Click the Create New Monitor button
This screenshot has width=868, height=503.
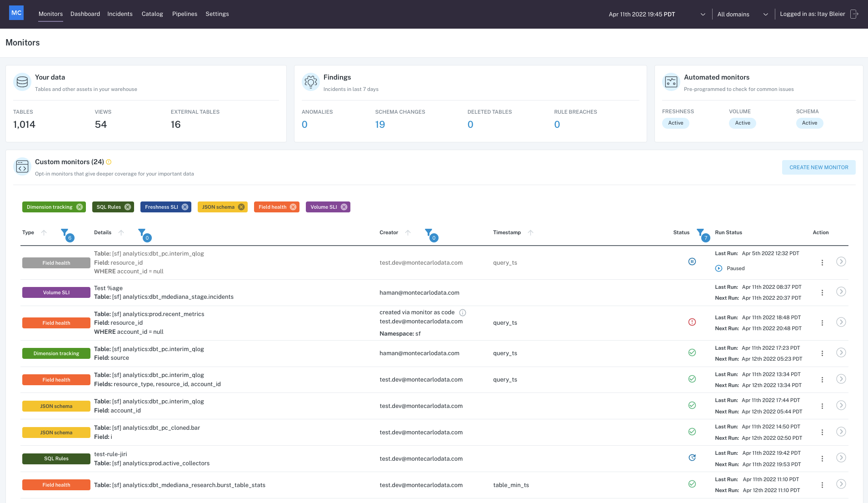click(818, 167)
